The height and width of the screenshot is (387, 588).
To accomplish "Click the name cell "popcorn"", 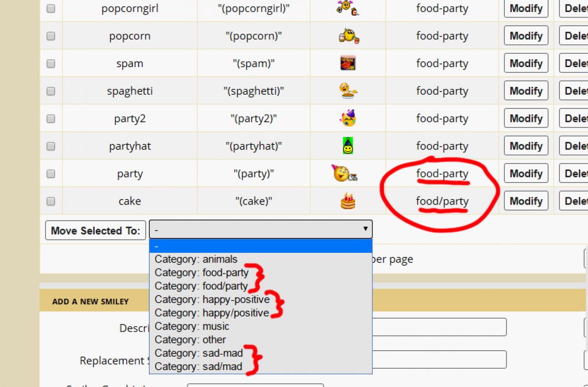I will [x=130, y=36].
